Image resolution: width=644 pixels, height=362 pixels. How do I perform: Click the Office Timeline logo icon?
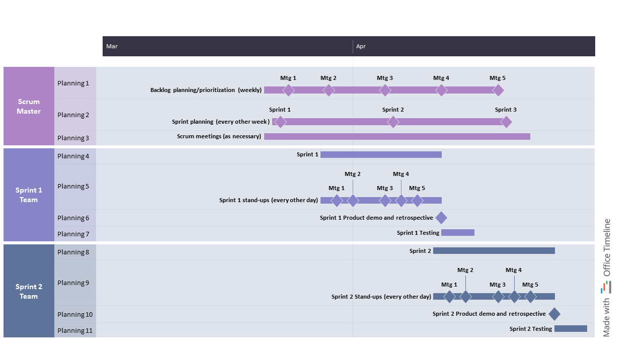606,287
